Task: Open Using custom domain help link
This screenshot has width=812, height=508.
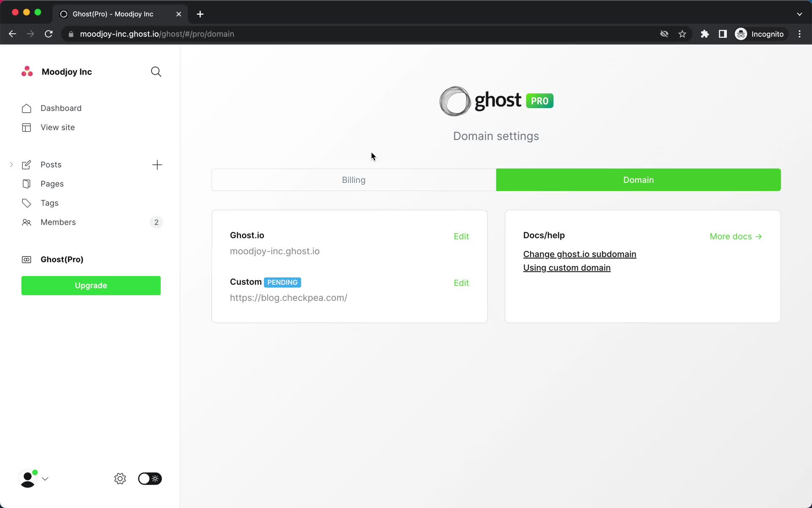Action: (567, 268)
